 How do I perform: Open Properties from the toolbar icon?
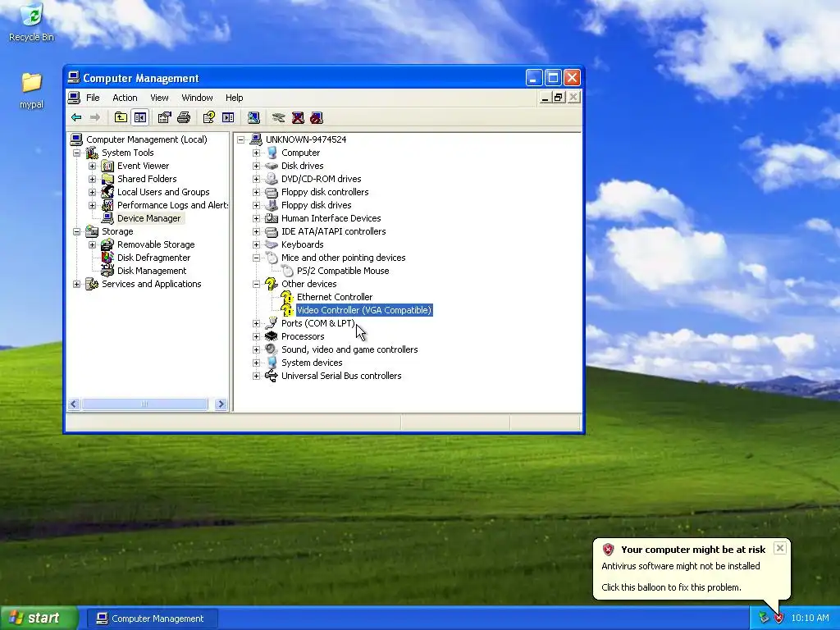click(164, 117)
